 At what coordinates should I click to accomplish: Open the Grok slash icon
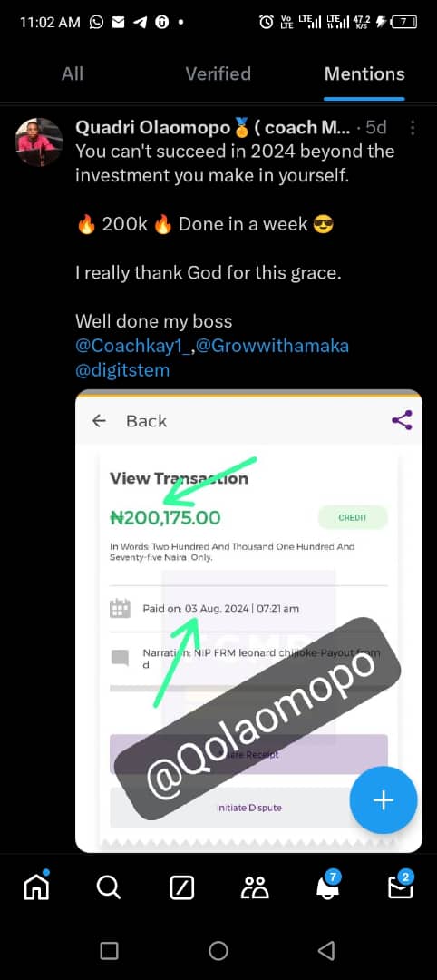[181, 887]
